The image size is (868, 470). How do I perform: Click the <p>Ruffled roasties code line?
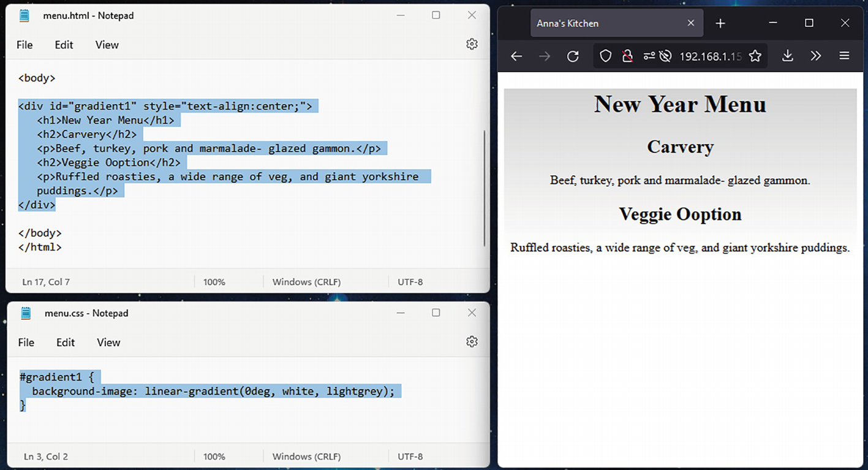(228, 177)
